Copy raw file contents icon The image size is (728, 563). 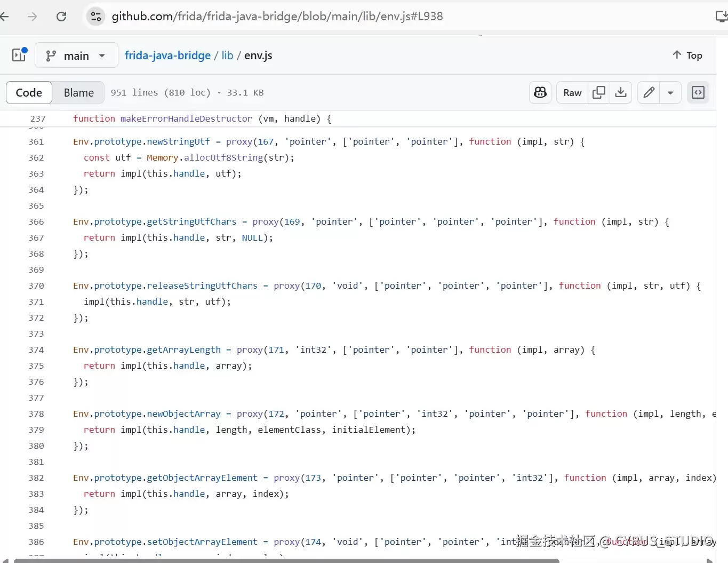click(599, 92)
